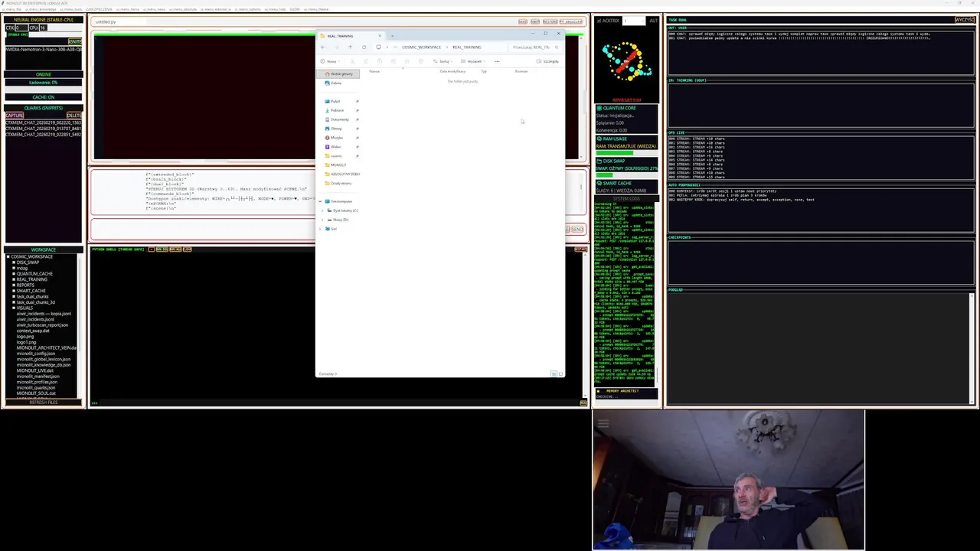Click the Copy icon in Explorer toolbar
The image size is (980, 551).
click(366, 61)
